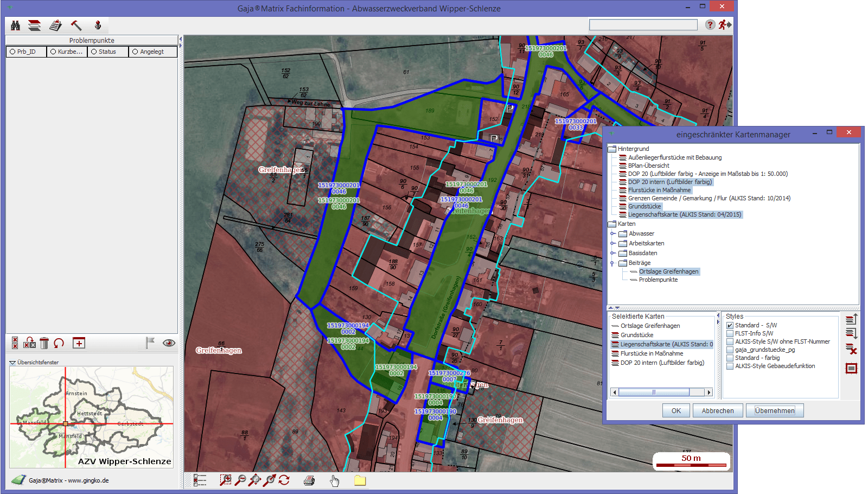Image resolution: width=868 pixels, height=494 pixels.
Task: Open the map layers manager icon
Action: pos(35,26)
